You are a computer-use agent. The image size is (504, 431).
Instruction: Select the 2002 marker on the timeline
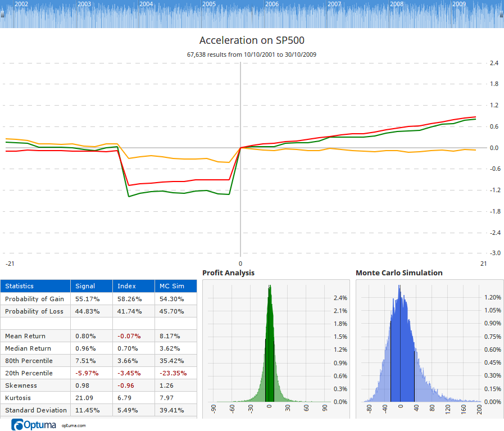coord(22,4)
